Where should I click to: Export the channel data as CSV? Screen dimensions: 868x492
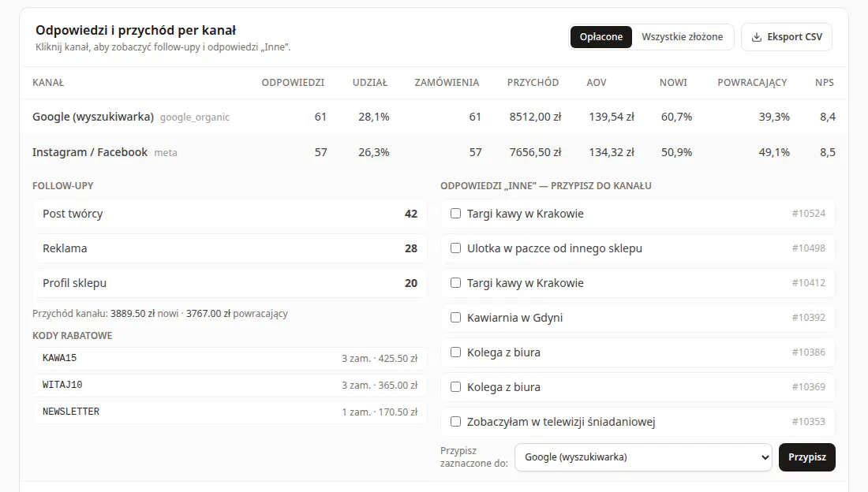click(787, 37)
